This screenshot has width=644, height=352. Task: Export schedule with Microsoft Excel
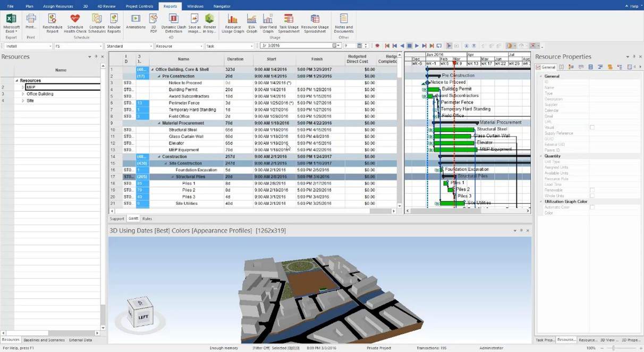[x=11, y=22]
